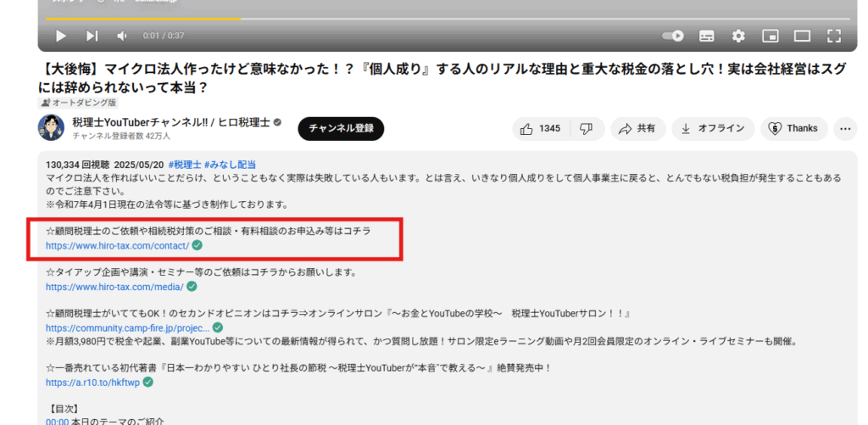868x425 pixels.
Task: Skip to the next video
Action: point(92,36)
